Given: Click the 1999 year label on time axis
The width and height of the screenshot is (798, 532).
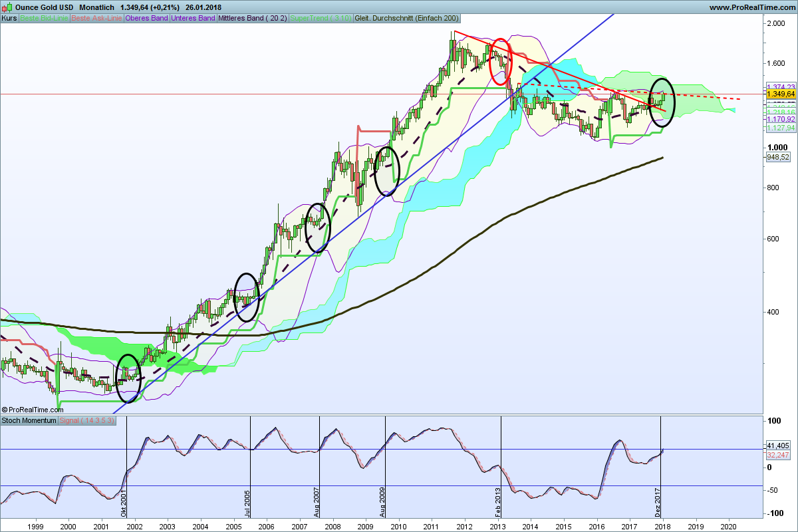Looking at the screenshot, I should click(35, 525).
